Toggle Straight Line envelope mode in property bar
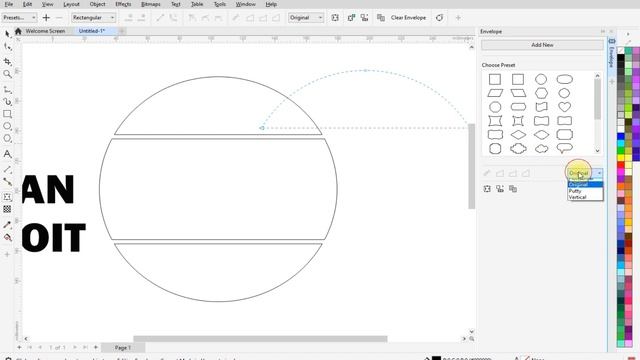Screen dimensions: 640x360 pyautogui.click(x=250, y=18)
